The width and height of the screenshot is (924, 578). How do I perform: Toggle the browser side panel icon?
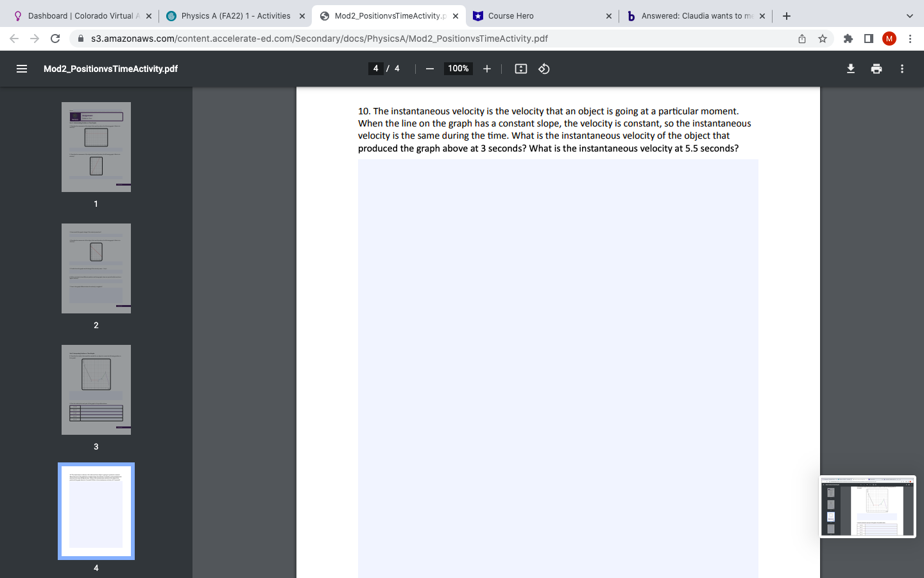869,39
